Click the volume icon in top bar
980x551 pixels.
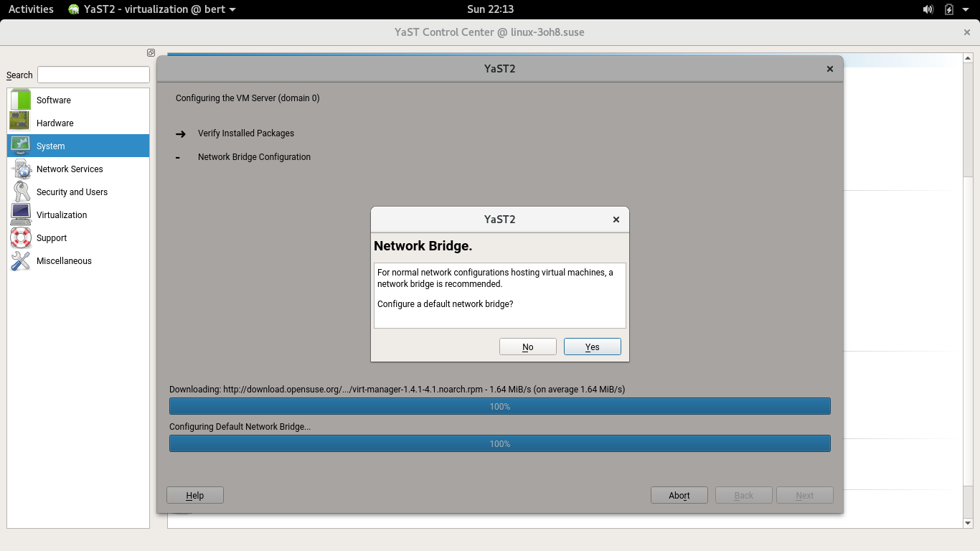coord(928,9)
